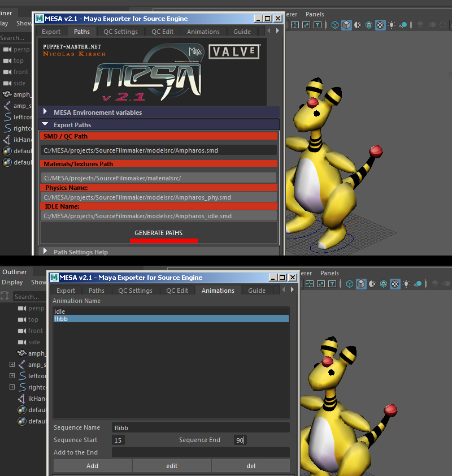Select amph_ mesh icon in outliner beside Paths window

click(7, 94)
